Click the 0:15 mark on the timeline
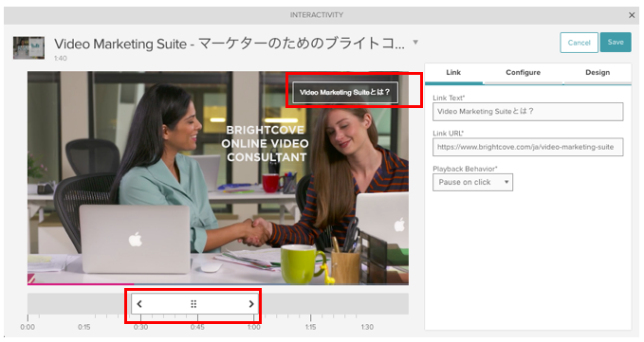The width and height of the screenshot is (644, 342). [x=84, y=327]
